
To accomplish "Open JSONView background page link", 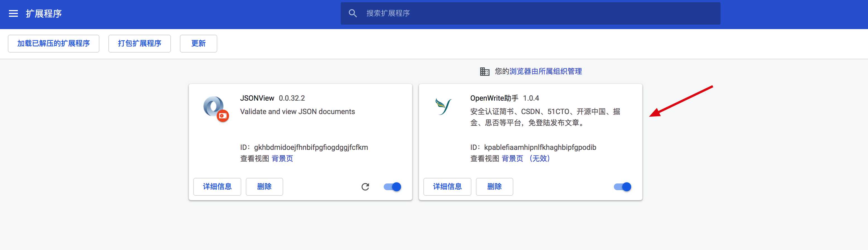I will (282, 159).
